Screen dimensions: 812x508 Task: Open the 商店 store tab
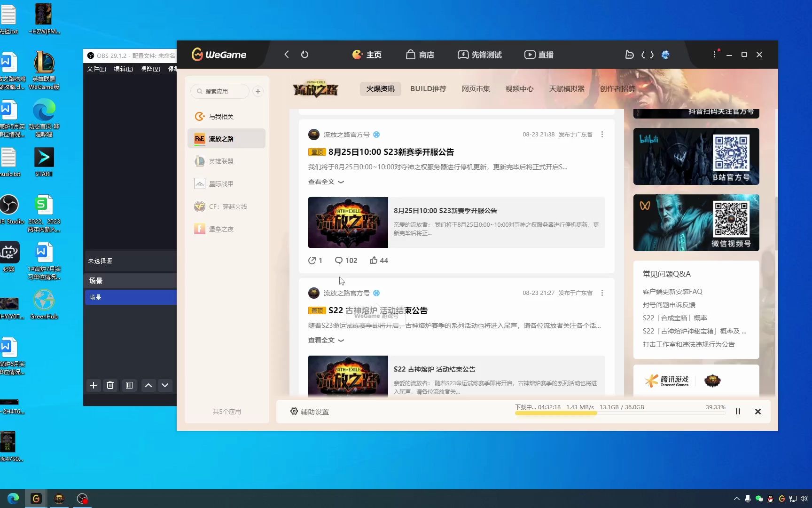420,55
